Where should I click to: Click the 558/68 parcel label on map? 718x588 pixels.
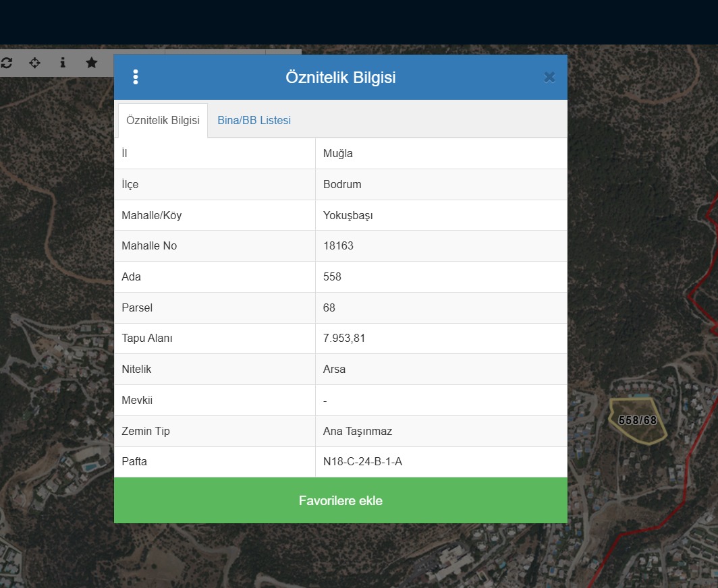(637, 420)
